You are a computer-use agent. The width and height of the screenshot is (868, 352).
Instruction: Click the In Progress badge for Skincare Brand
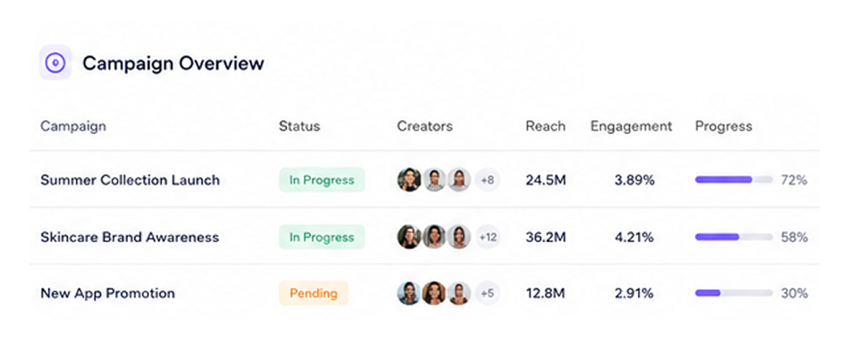click(x=322, y=237)
